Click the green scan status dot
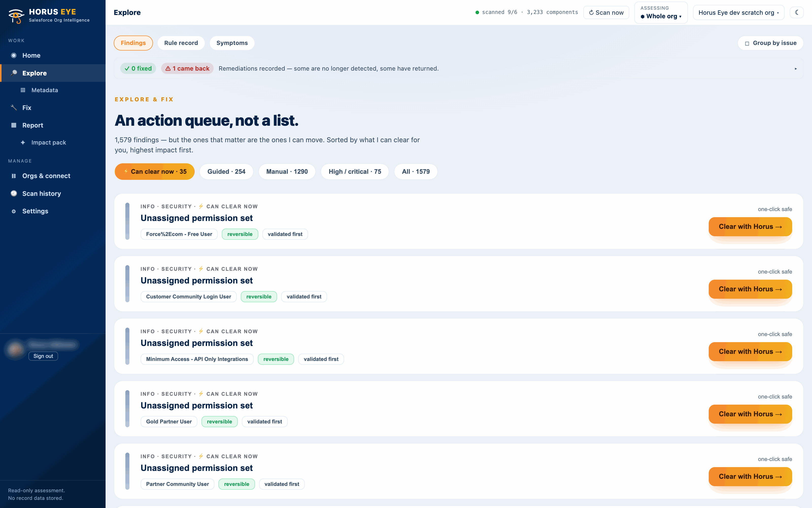 [477, 12]
